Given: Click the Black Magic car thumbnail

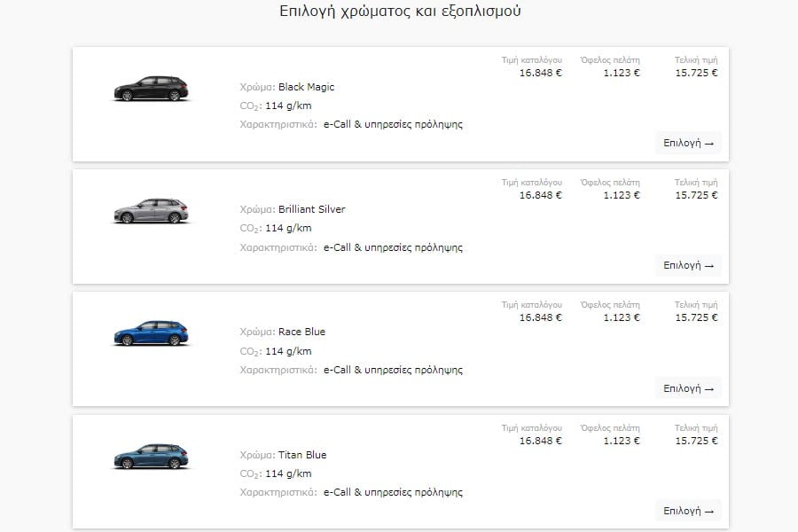Looking at the screenshot, I should [151, 89].
